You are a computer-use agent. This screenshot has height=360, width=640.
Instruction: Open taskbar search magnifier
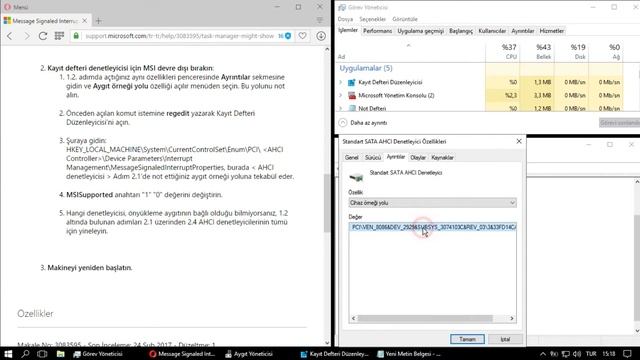pos(25,354)
